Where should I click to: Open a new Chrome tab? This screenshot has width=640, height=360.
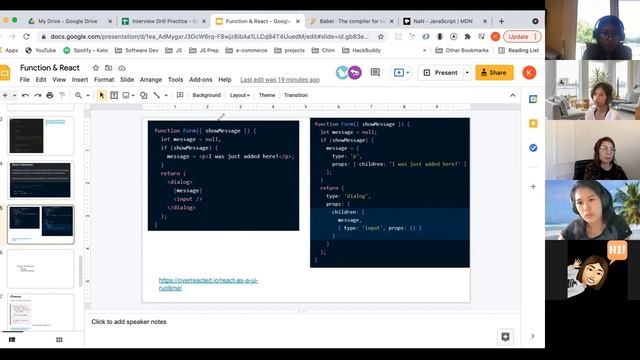coord(501,21)
